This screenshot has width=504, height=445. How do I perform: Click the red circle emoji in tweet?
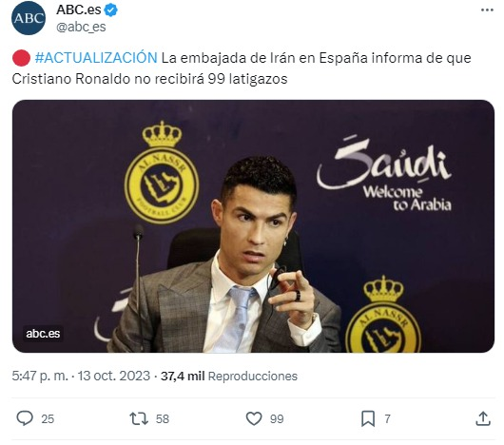pos(21,58)
